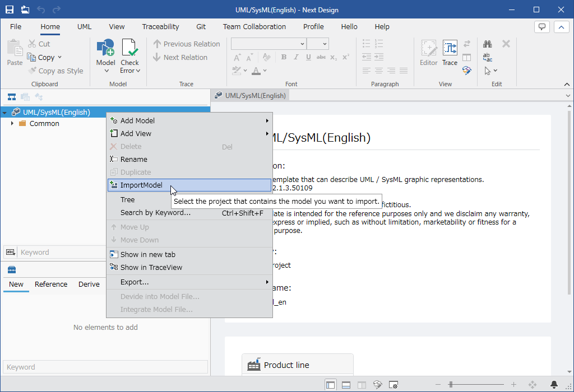
Task: Justify paragraph text
Action: [404, 71]
